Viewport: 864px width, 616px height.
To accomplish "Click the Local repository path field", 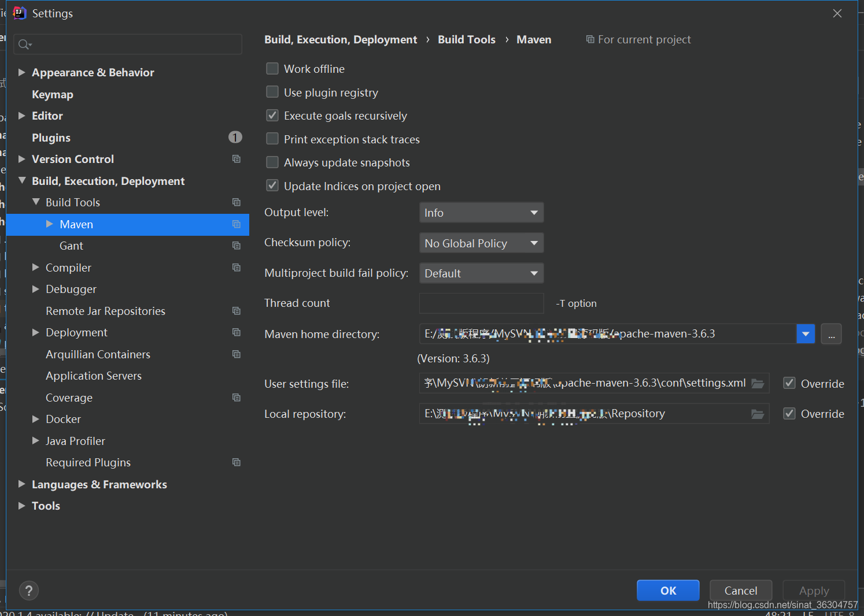I will click(594, 414).
